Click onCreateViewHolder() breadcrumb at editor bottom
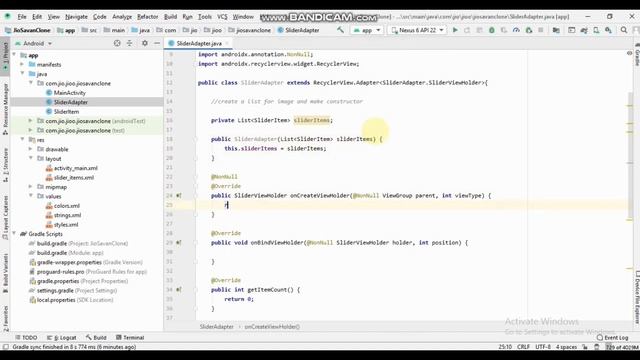This screenshot has height=360, width=640. click(272, 327)
